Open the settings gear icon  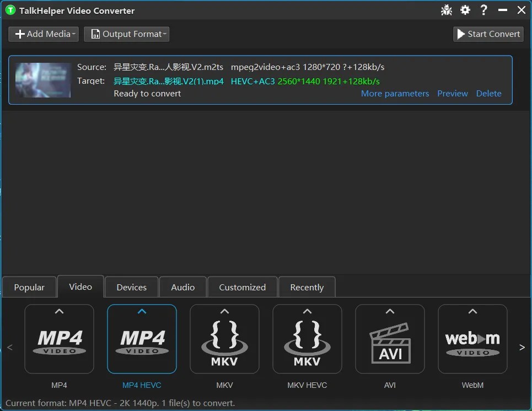click(x=465, y=9)
